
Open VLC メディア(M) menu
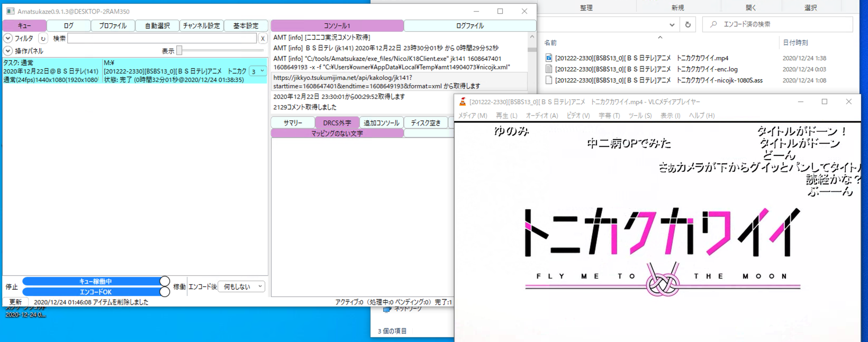click(x=473, y=115)
